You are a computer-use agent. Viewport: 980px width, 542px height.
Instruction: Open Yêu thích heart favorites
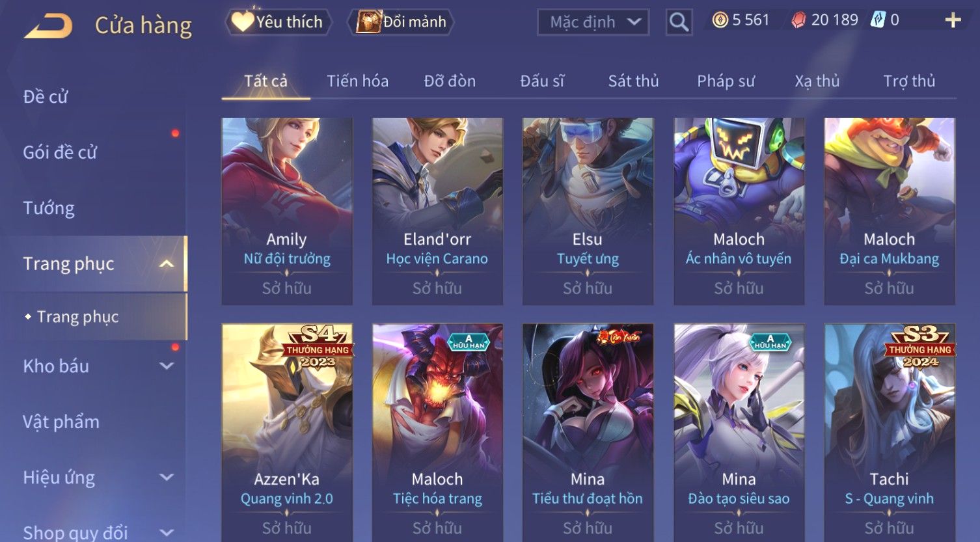[278, 22]
